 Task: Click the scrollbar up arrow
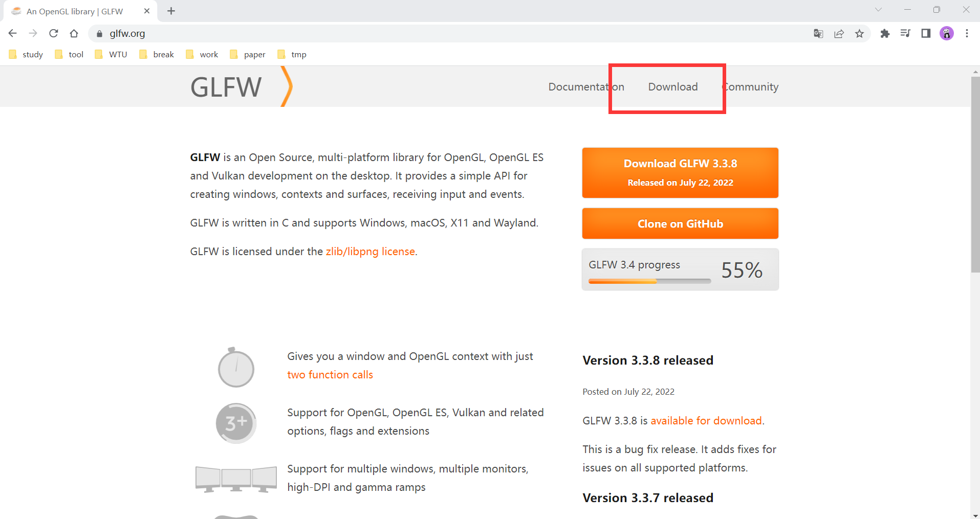pyautogui.click(x=975, y=72)
